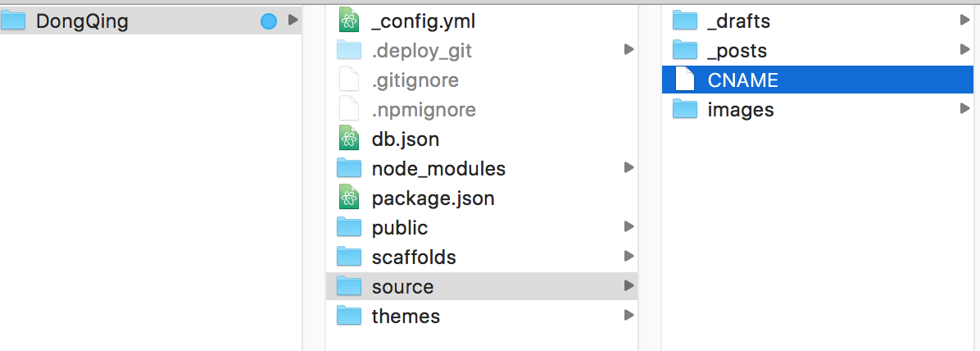Click the package.json file icon
Image resolution: width=980 pixels, height=351 pixels.
[x=350, y=198]
